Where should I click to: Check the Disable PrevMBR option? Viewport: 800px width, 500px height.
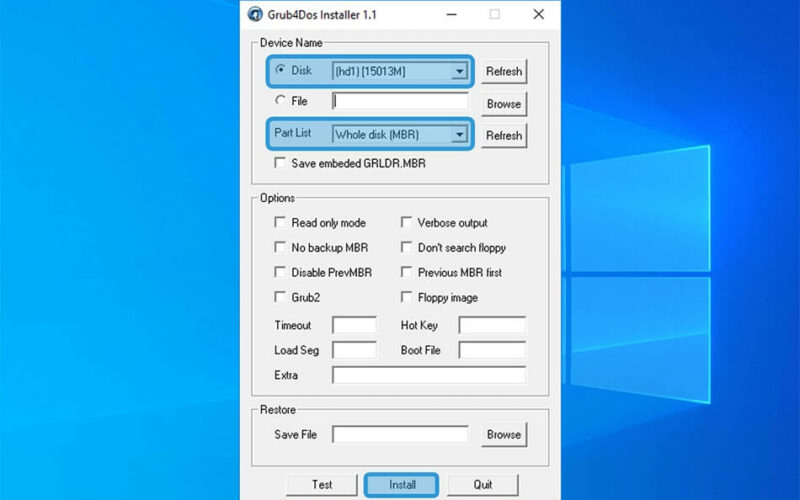click(280, 272)
